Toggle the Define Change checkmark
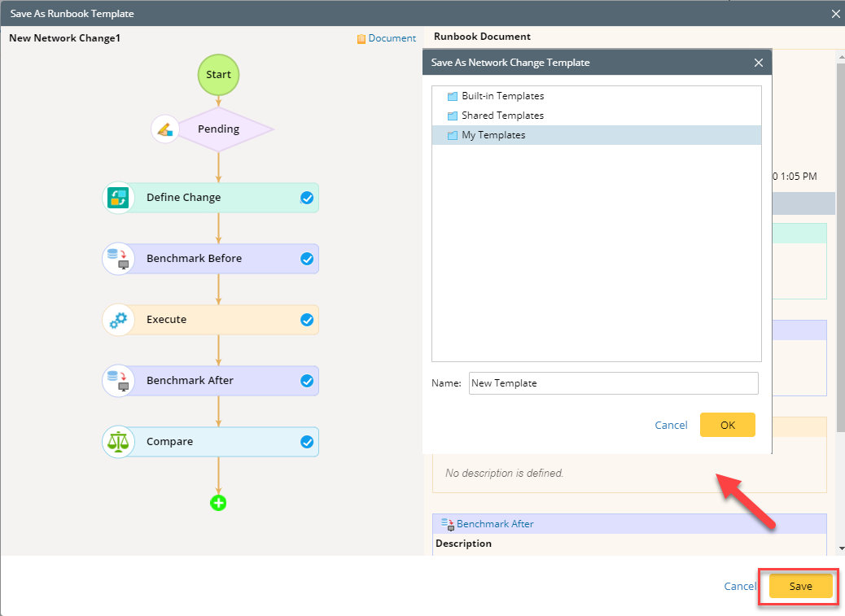The height and width of the screenshot is (616, 845). (307, 198)
